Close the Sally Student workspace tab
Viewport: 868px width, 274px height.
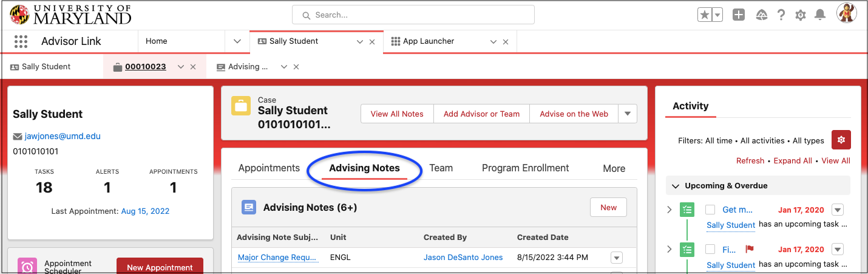372,42
